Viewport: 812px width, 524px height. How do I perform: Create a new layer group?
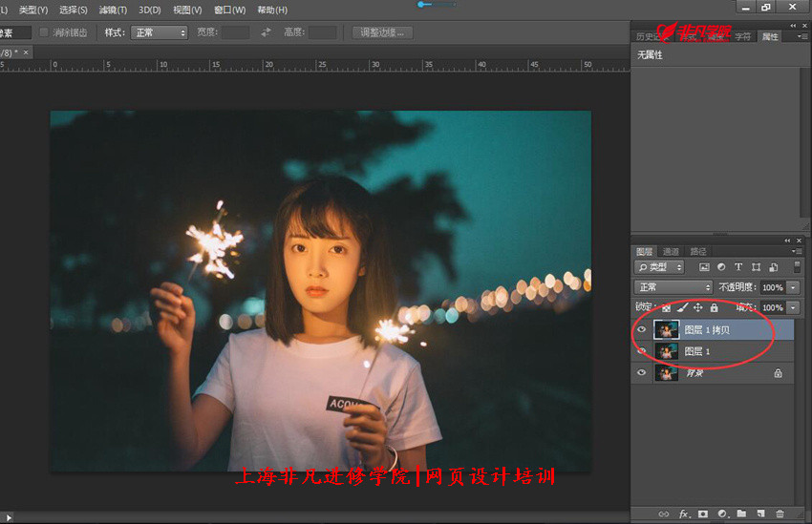pyautogui.click(x=741, y=514)
